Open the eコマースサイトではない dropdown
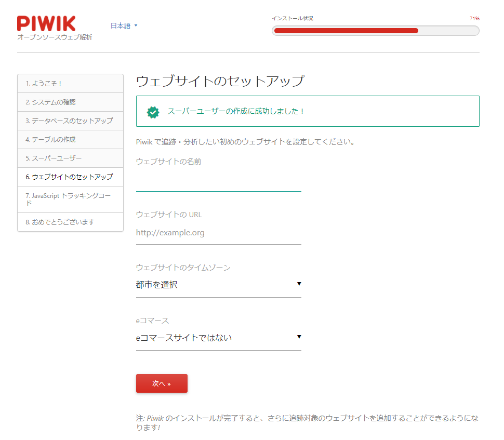Viewport: 504px width, 440px height. pos(219,338)
